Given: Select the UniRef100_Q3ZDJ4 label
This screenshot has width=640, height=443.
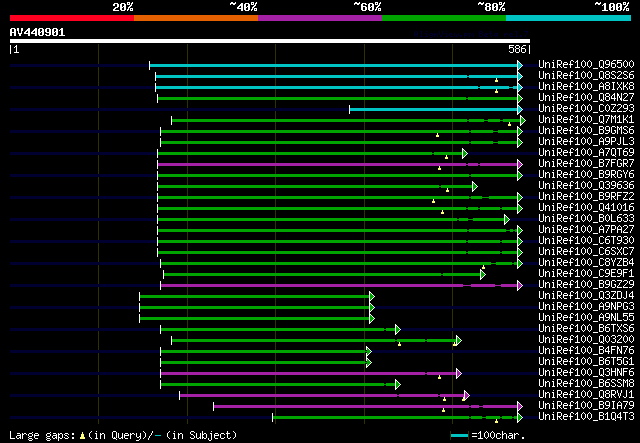Looking at the screenshot, I should 586,296.
